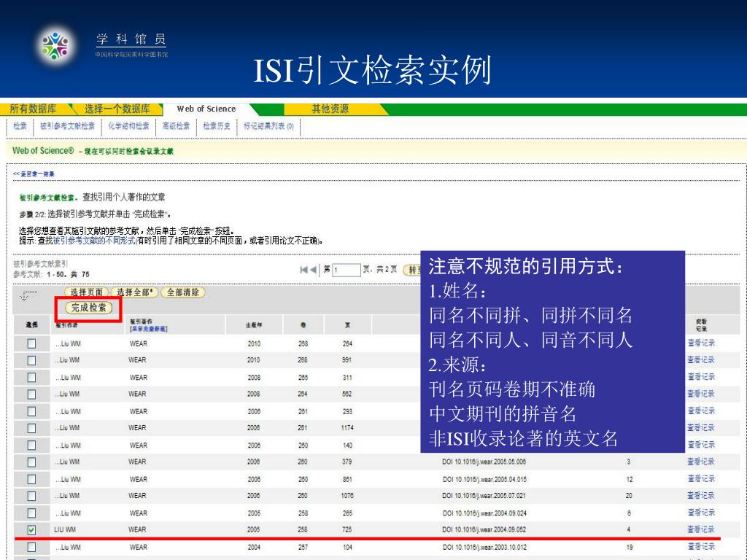Click volume 257 cell in last row
The height and width of the screenshot is (560, 747).
303,548
